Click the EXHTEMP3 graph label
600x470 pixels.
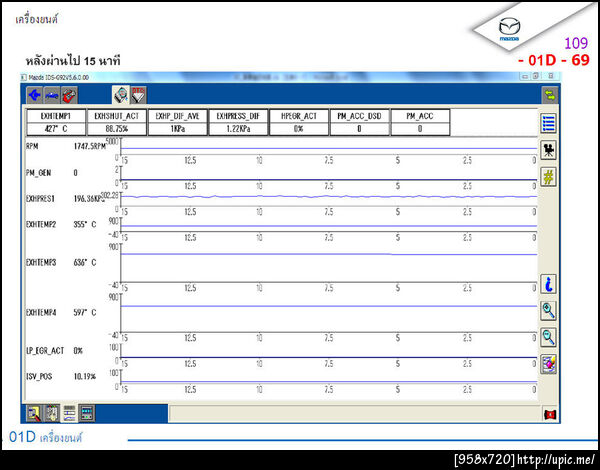pos(41,263)
